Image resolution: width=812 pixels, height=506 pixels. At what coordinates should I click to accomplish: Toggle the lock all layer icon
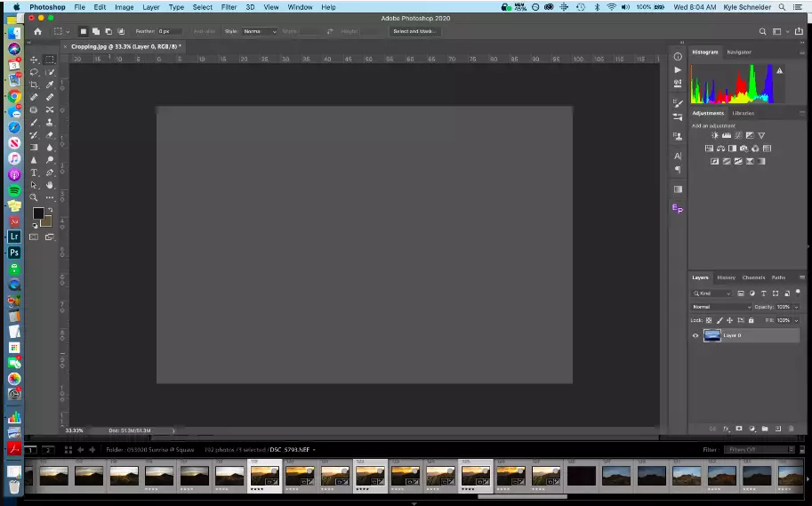pyautogui.click(x=752, y=320)
